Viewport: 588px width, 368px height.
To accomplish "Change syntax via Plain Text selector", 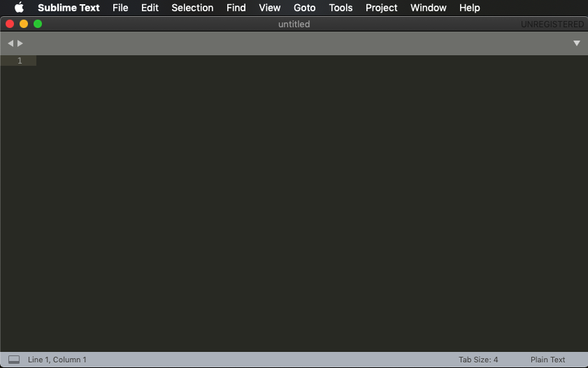I will point(547,360).
